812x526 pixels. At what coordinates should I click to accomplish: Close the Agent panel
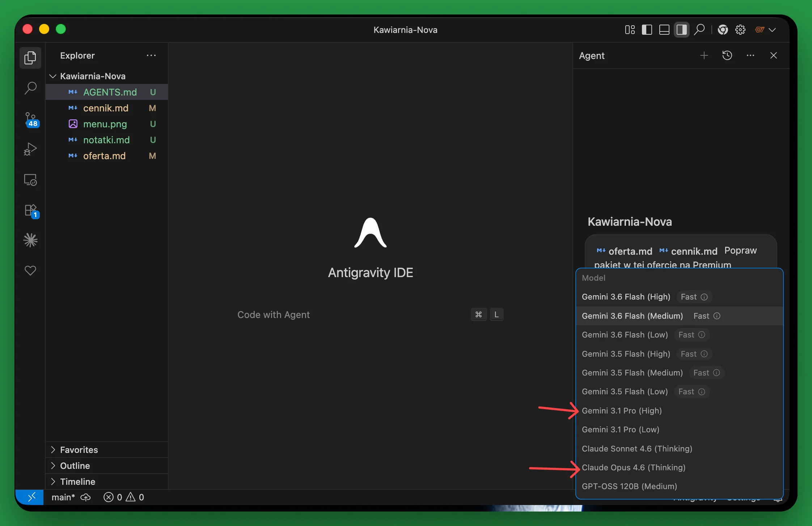(x=774, y=55)
